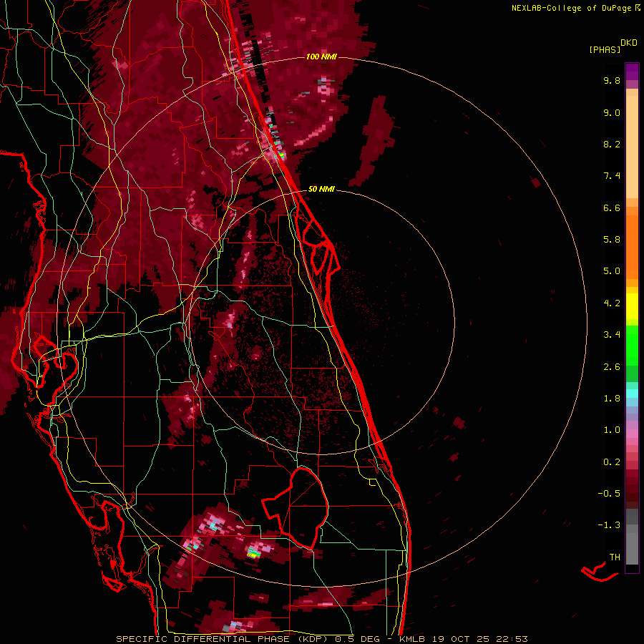Click the bright green segment of the color bar

(x=632, y=346)
